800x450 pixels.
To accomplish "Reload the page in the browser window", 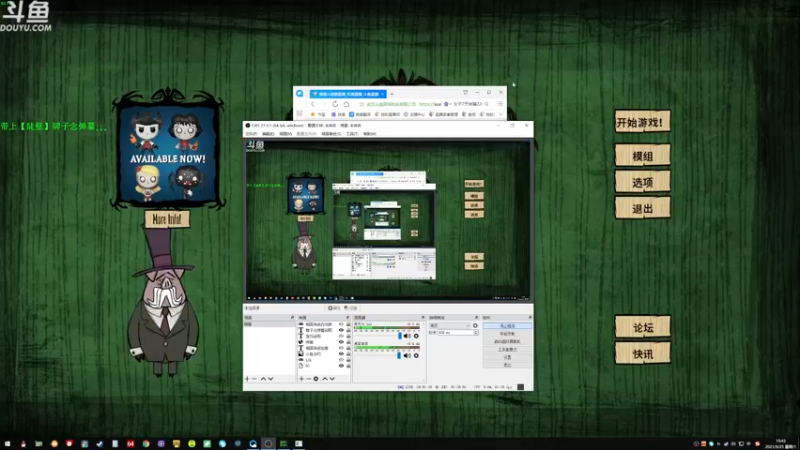I will [x=335, y=104].
